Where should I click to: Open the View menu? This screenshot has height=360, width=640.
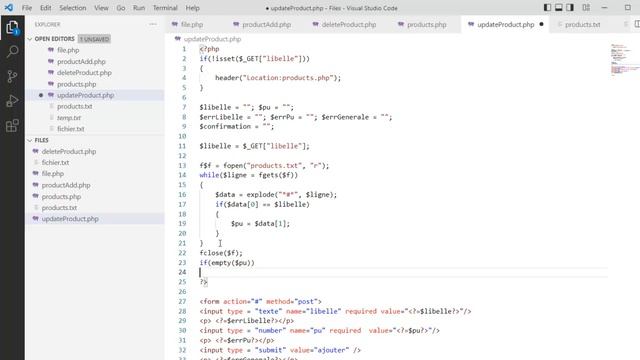(x=101, y=8)
